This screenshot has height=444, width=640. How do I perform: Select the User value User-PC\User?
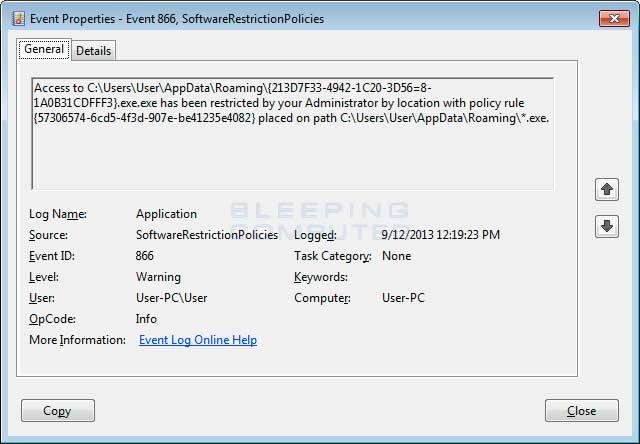coord(171,298)
